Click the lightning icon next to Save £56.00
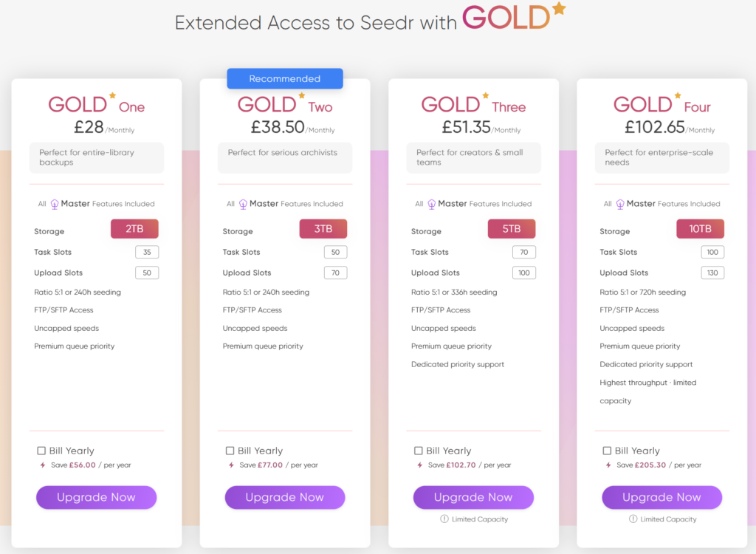756x554 pixels. (x=43, y=465)
